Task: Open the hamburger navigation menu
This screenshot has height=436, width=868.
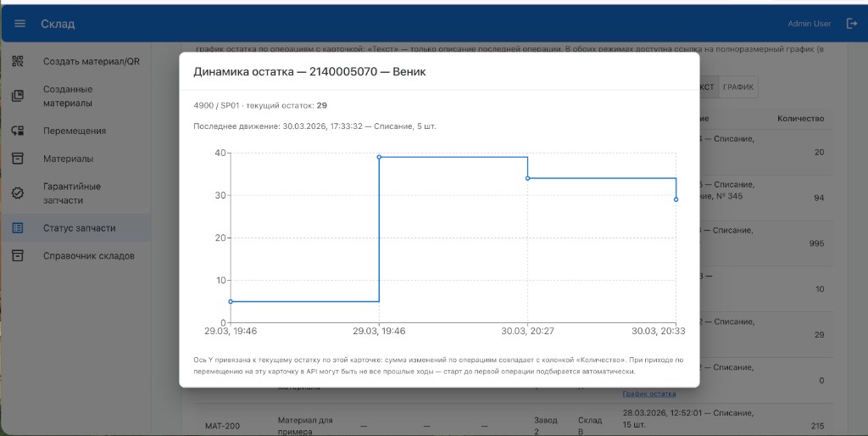Action: [x=19, y=24]
